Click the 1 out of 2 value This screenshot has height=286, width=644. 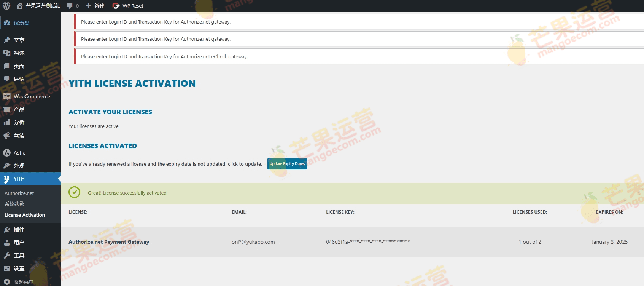click(x=530, y=242)
